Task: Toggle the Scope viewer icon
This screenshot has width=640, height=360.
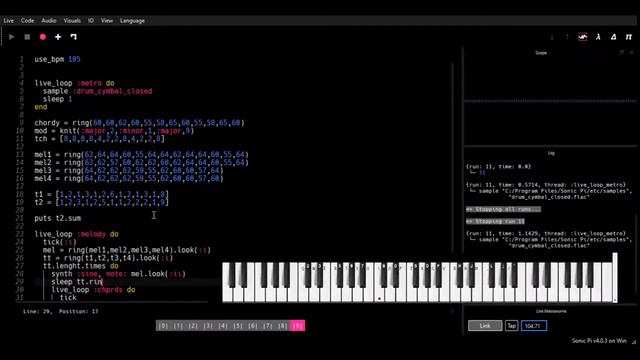Action: pyautogui.click(x=582, y=37)
